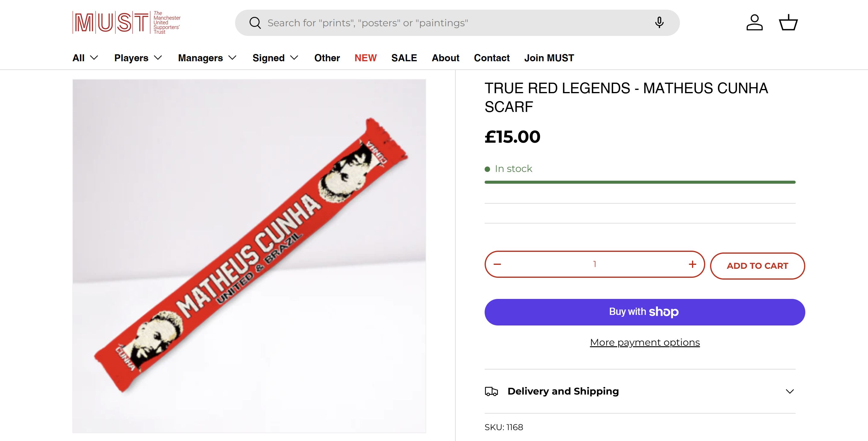This screenshot has width=868, height=441.
Task: Open the Managers dropdown menu
Action: pos(207,58)
